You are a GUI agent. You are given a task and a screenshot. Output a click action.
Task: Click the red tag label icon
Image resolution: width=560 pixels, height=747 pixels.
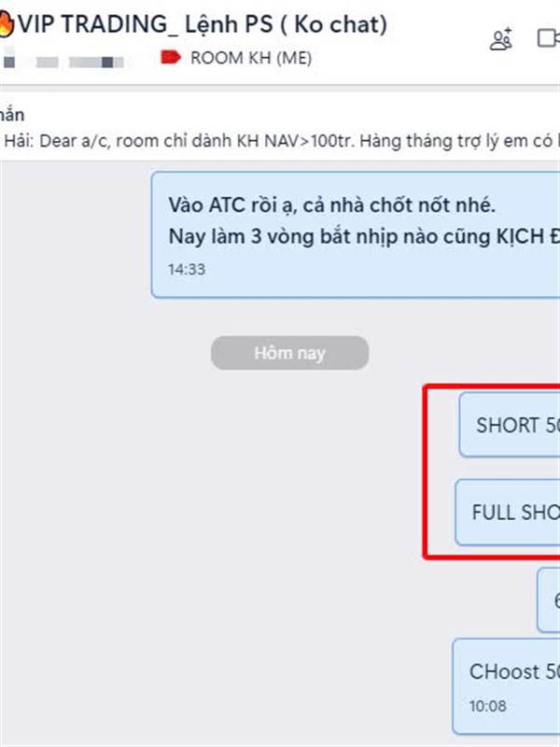(x=171, y=58)
